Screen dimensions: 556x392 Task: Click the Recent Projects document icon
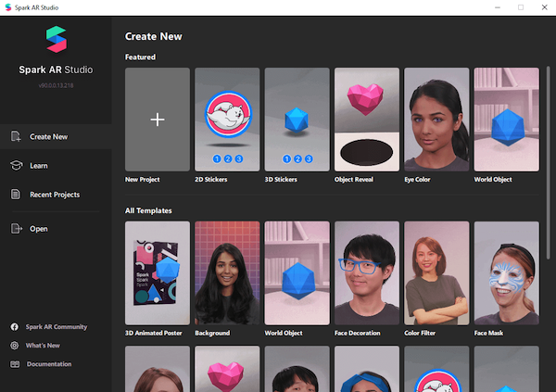(x=16, y=195)
